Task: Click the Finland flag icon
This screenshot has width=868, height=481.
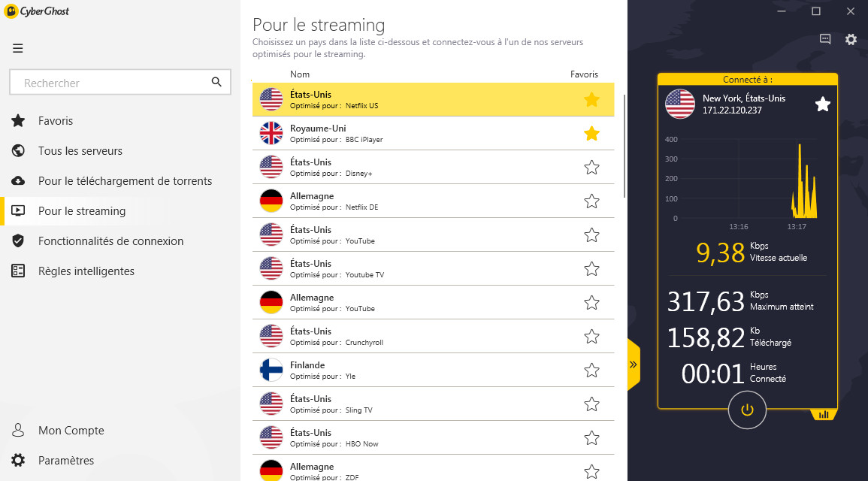Action: (271, 371)
